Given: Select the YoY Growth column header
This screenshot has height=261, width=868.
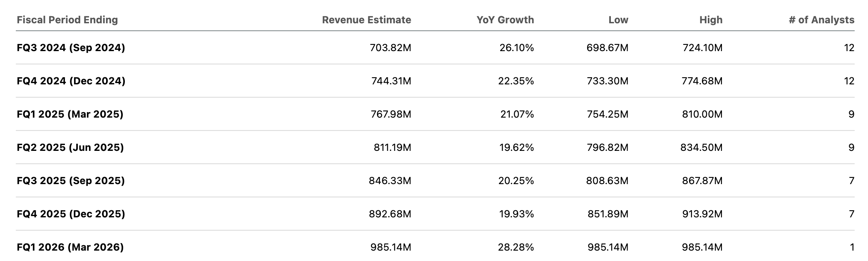Looking at the screenshot, I should pyautogui.click(x=505, y=20).
